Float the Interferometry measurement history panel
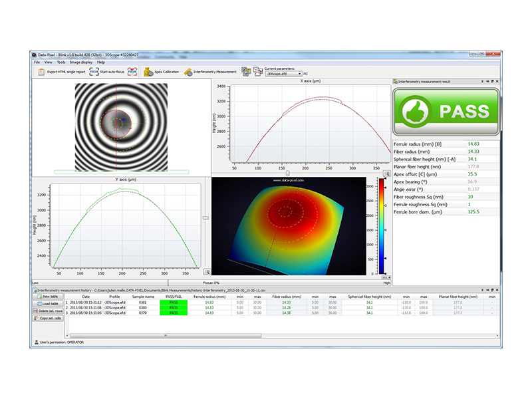The height and width of the screenshot is (399, 532). click(x=492, y=290)
